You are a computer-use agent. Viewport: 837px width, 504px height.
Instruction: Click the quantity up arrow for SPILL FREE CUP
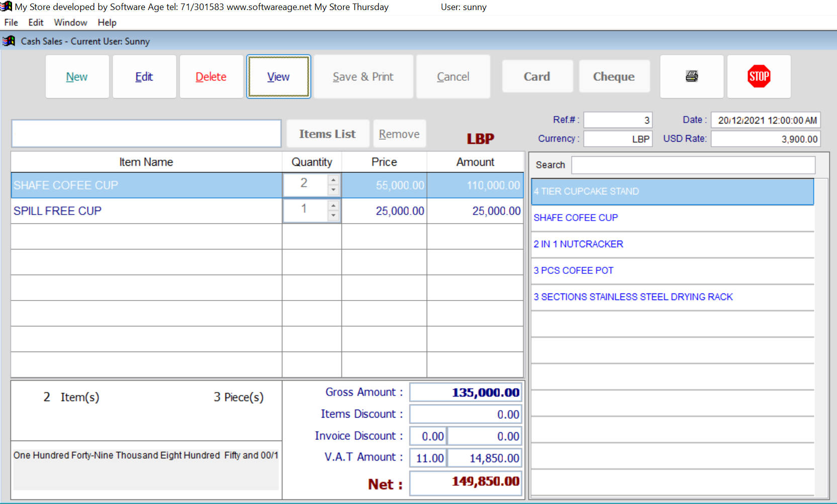pyautogui.click(x=333, y=205)
